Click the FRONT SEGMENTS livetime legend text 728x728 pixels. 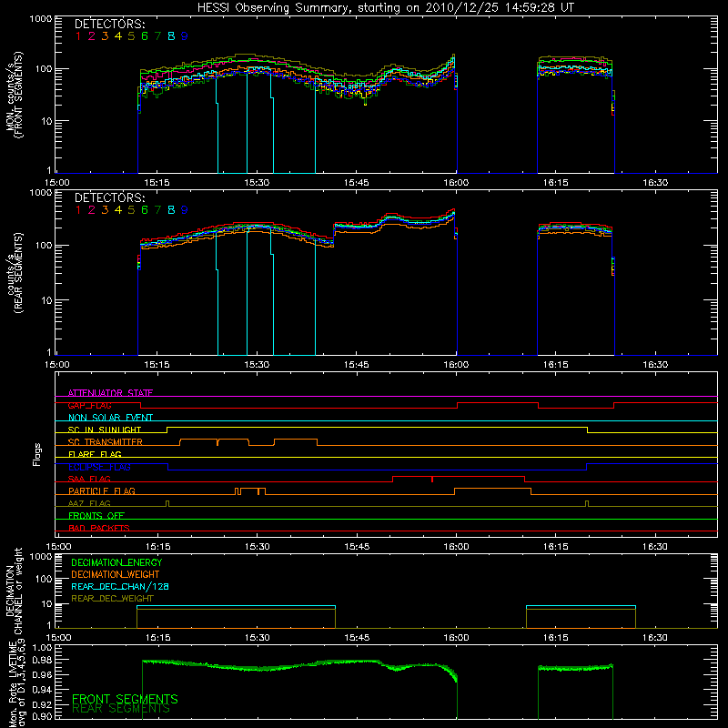tap(125, 699)
